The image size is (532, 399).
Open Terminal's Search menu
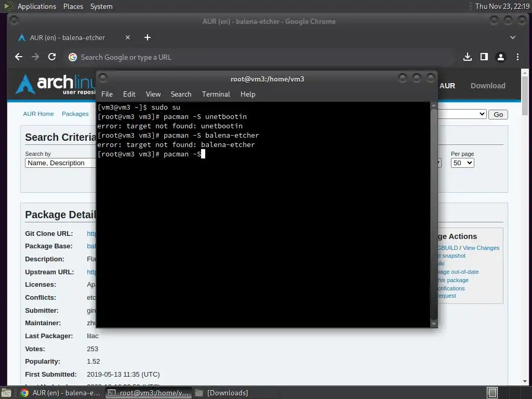[181, 95]
